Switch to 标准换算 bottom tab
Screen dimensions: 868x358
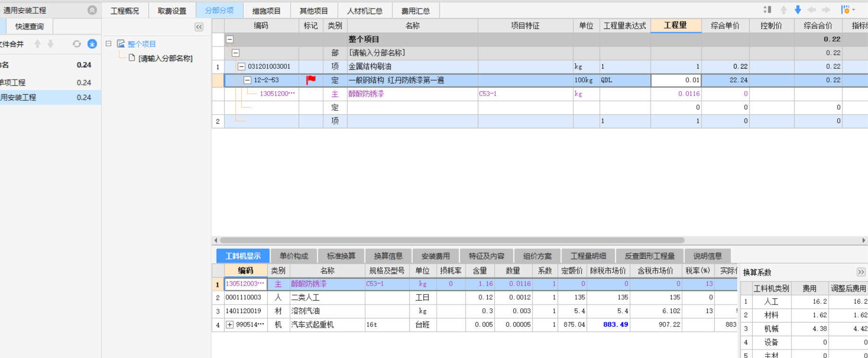(x=341, y=256)
